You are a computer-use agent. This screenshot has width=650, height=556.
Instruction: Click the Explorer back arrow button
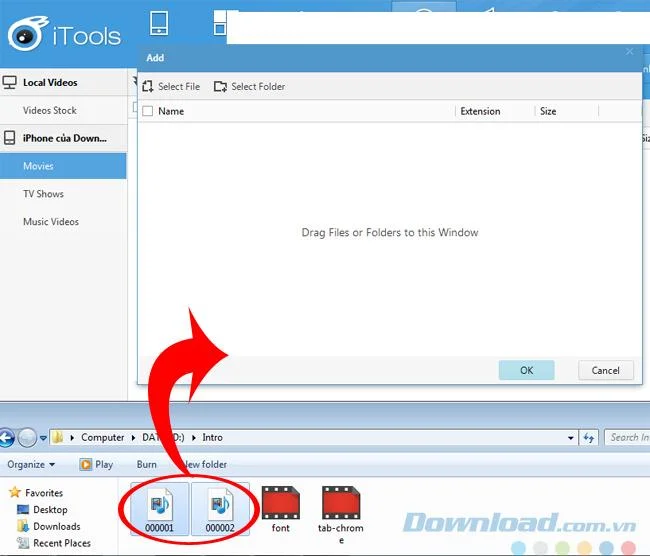pyautogui.click(x=7, y=437)
